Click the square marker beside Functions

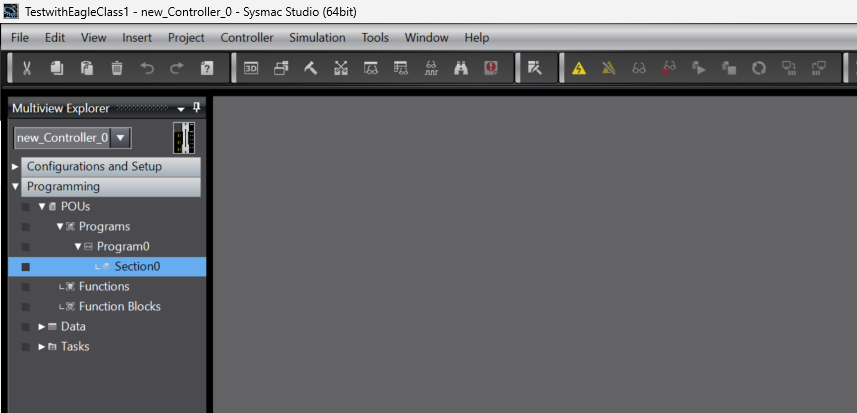pos(26,287)
